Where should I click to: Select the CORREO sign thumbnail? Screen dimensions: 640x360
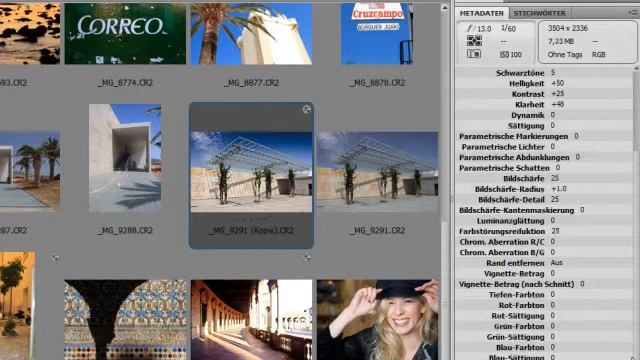[125, 33]
